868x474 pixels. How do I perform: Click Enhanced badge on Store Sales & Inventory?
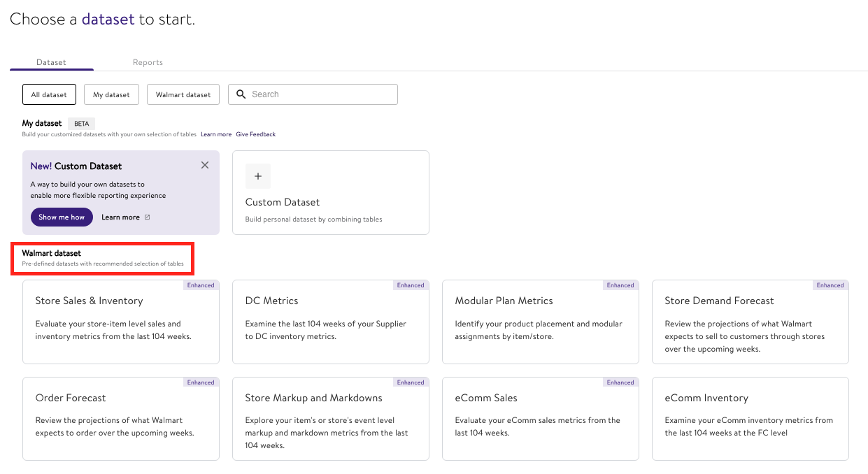[201, 285]
